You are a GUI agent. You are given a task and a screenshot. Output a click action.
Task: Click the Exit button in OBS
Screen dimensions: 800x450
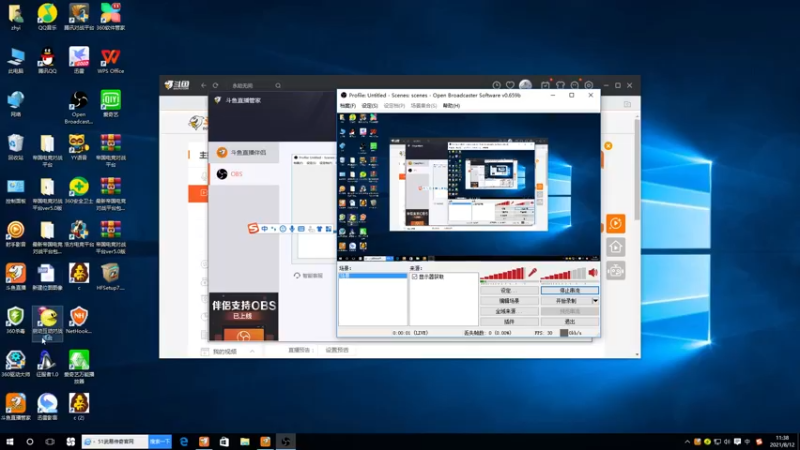pyautogui.click(x=569, y=322)
